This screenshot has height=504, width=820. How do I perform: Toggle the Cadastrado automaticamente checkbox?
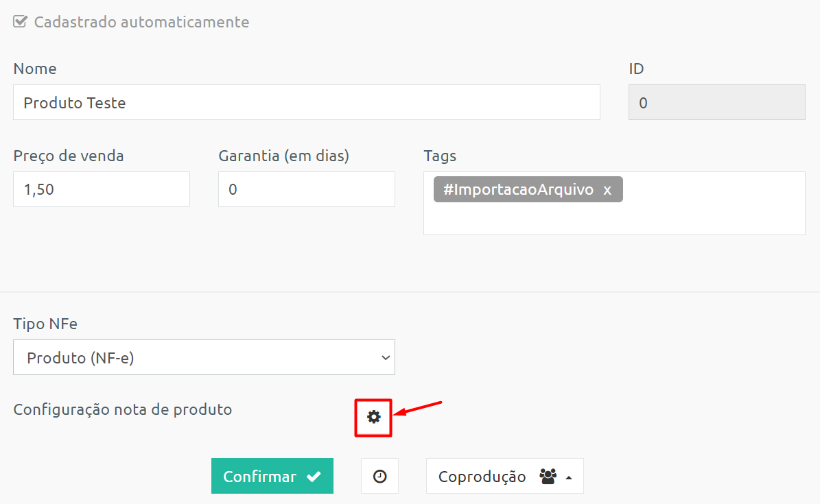coord(21,22)
